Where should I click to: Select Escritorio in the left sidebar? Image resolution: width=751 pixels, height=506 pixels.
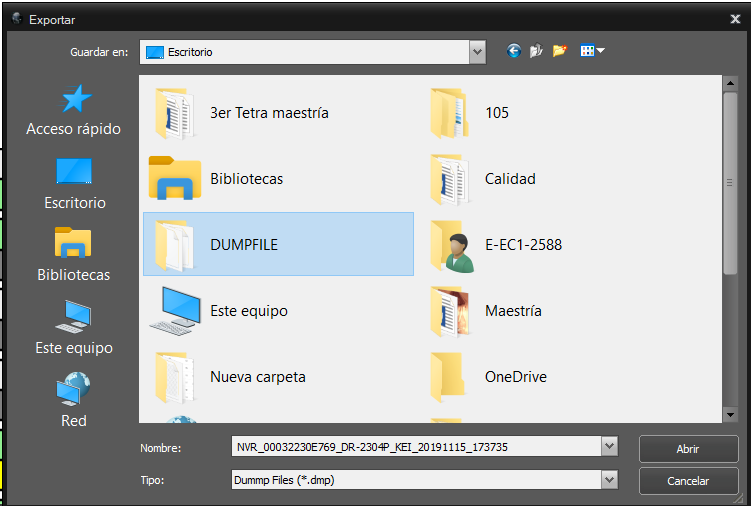click(x=74, y=184)
